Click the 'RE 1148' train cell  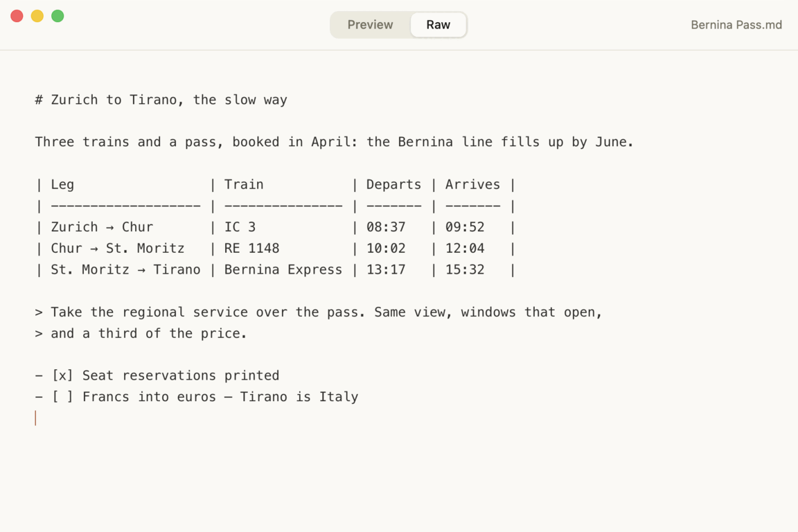click(x=251, y=249)
